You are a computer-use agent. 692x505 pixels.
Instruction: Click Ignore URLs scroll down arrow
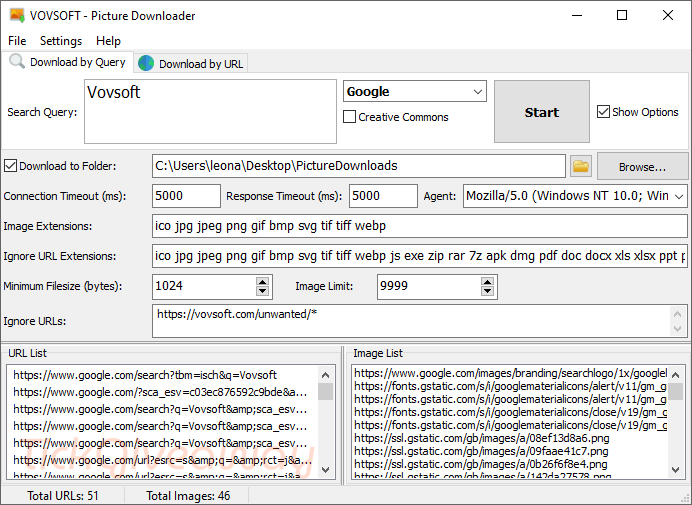[678, 329]
